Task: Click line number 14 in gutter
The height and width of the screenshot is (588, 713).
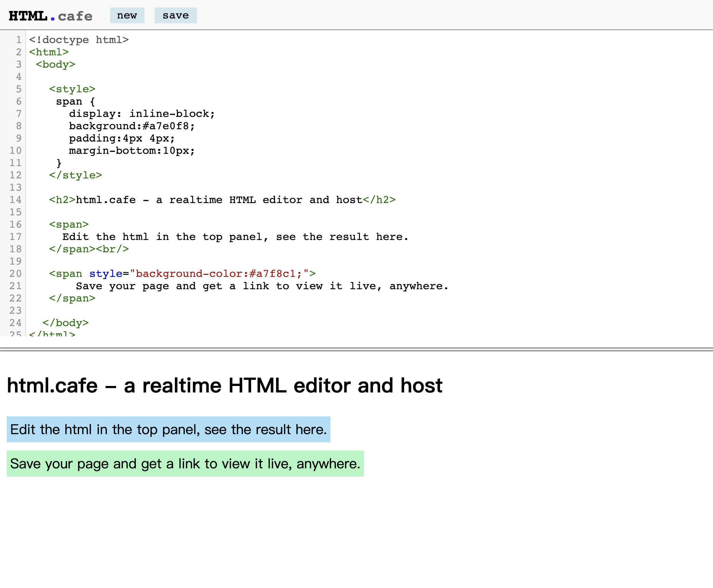Action: click(15, 200)
